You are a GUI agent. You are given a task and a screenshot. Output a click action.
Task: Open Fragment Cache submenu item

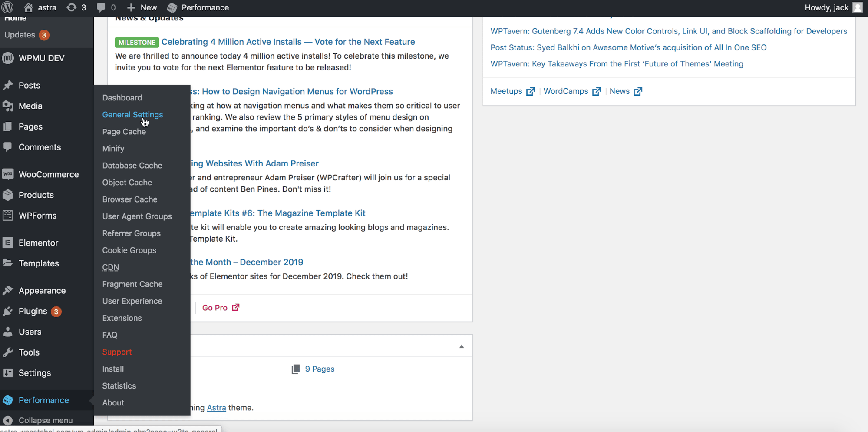132,284
